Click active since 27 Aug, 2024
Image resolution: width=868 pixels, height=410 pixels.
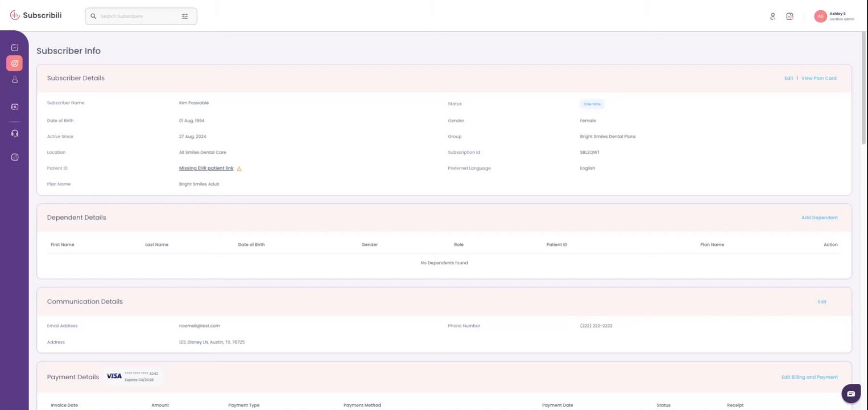point(192,137)
